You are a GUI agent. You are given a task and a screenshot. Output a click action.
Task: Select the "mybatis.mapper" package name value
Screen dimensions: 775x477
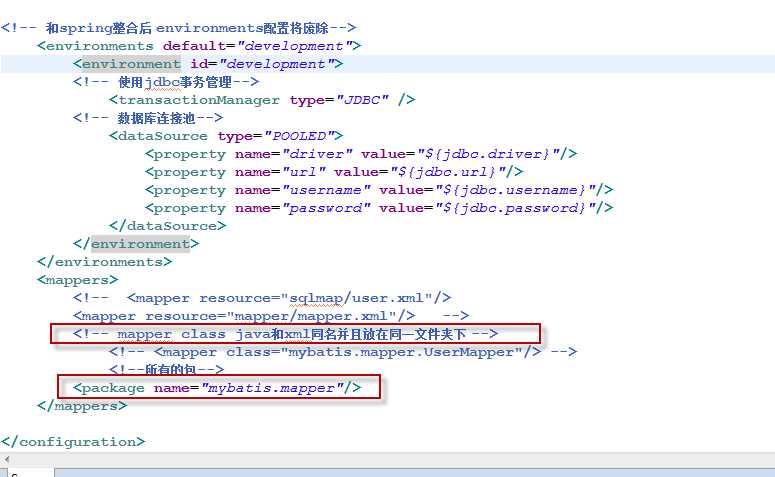coord(272,388)
